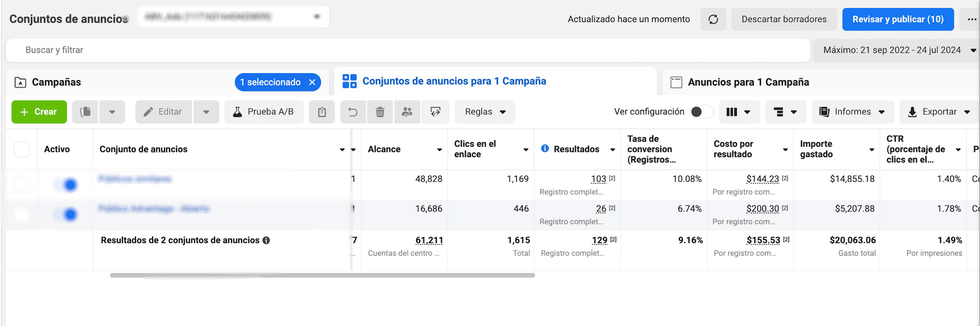This screenshot has width=980, height=326.
Task: Click the Revisar y publicar button
Action: (x=898, y=20)
